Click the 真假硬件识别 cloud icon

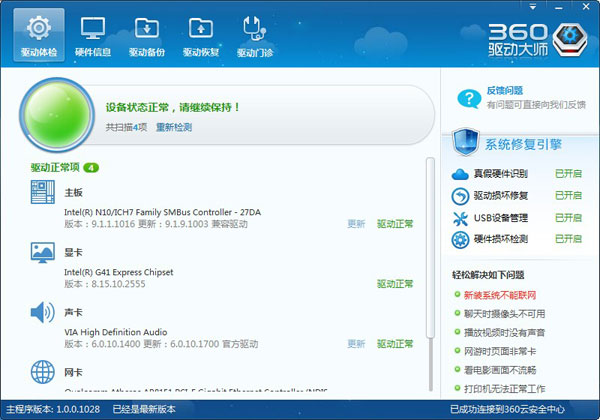click(460, 174)
